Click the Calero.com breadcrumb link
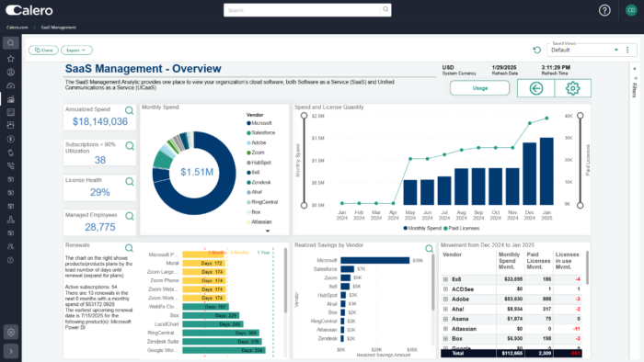 point(17,28)
